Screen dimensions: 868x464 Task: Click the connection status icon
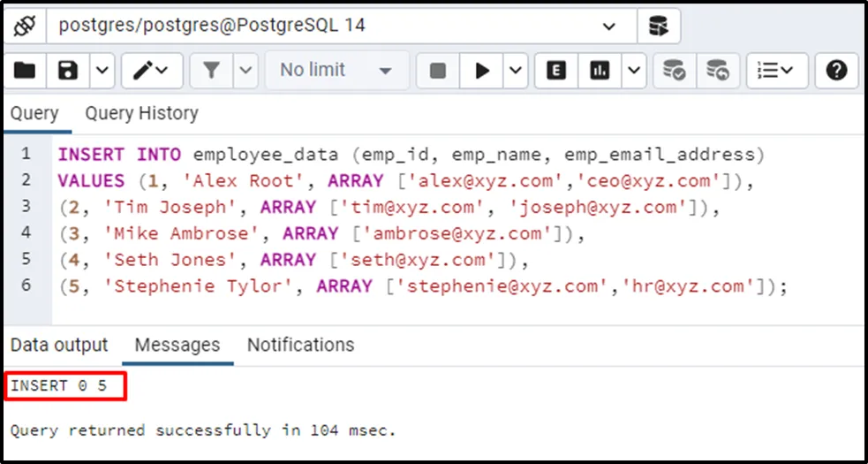pyautogui.click(x=24, y=26)
